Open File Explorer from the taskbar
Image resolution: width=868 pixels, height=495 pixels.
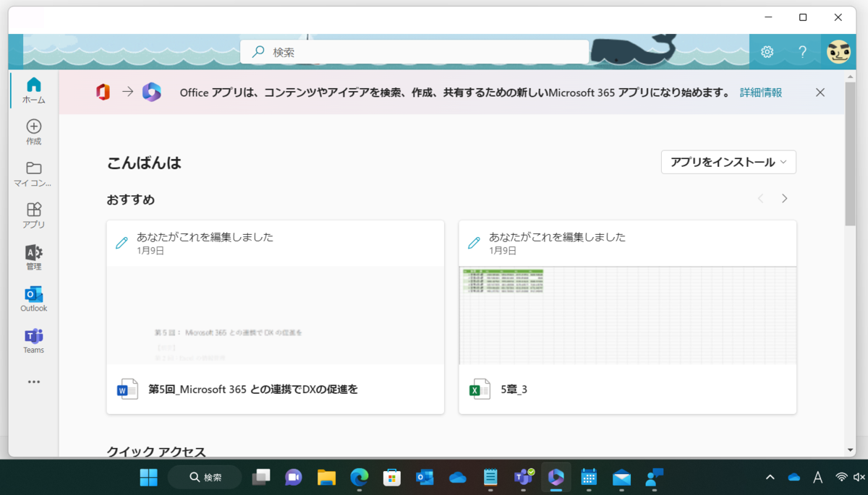pos(326,477)
